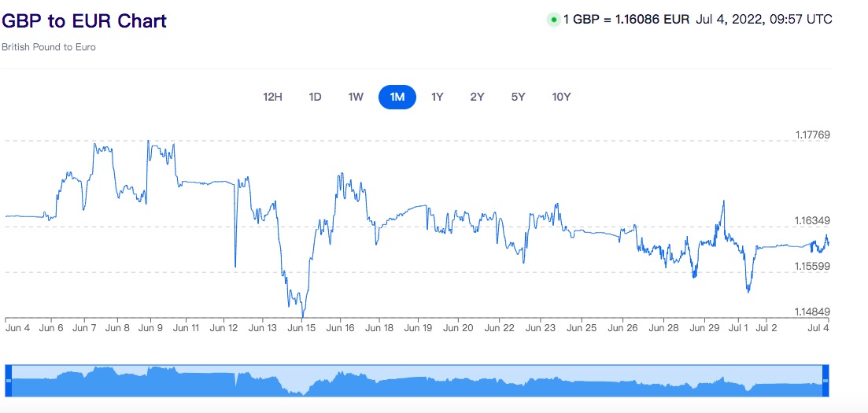This screenshot has width=868, height=413.
Task: Click the green live rate indicator dot
Action: coord(553,20)
